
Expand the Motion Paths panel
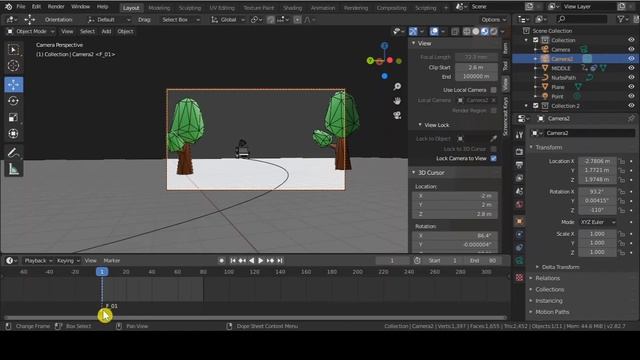point(552,312)
